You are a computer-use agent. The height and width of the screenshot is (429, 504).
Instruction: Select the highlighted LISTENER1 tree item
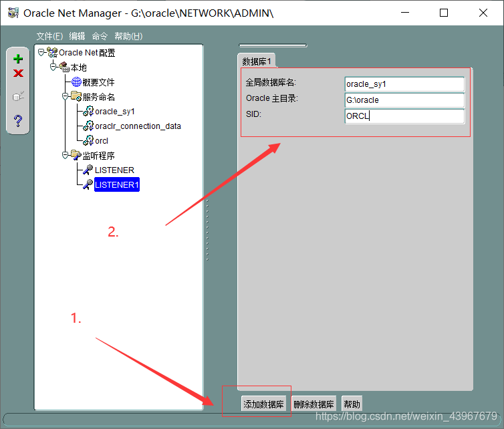(x=117, y=184)
